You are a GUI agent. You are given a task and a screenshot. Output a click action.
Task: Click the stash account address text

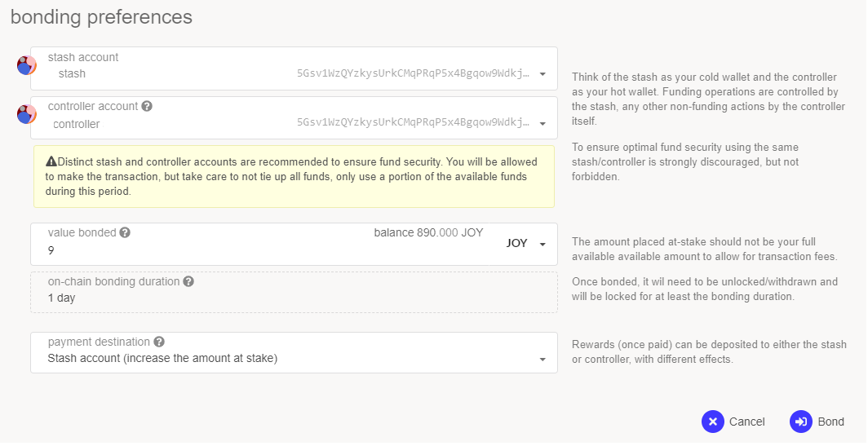click(x=414, y=73)
